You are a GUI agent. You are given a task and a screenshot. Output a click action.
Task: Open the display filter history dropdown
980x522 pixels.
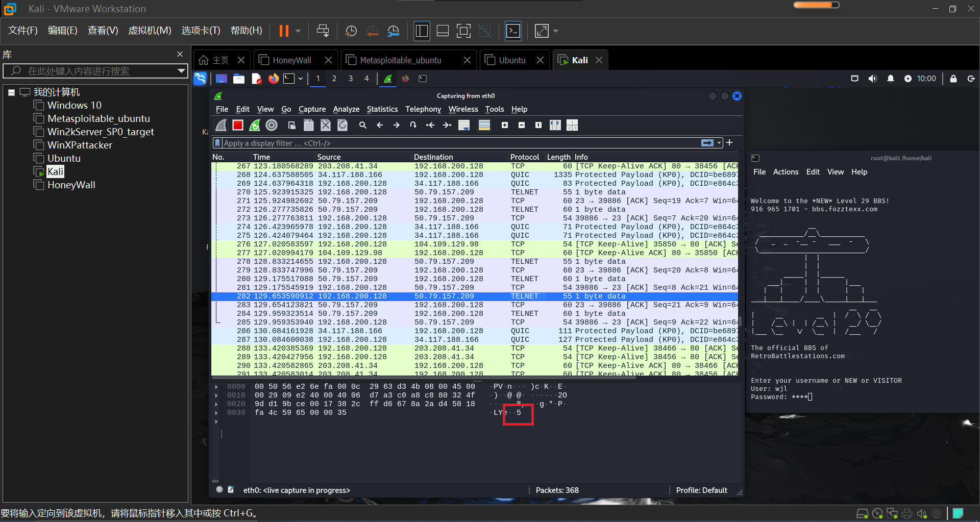pos(719,143)
